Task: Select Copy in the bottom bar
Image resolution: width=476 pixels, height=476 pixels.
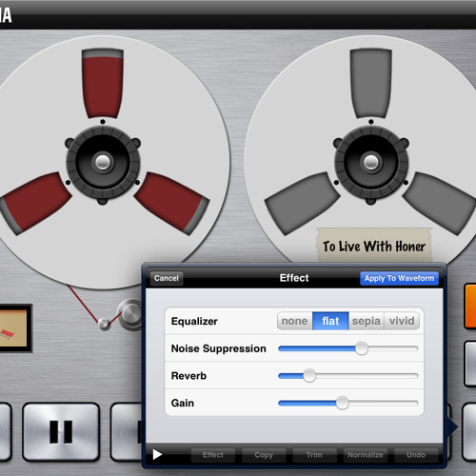Action: pos(264,455)
